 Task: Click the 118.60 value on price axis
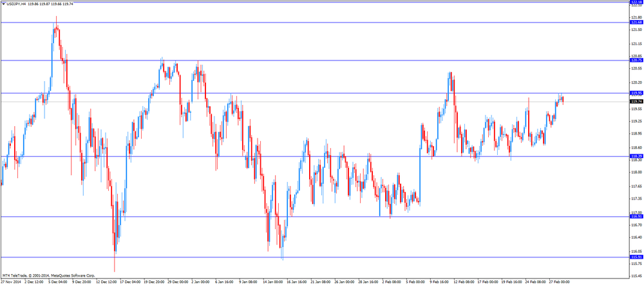click(x=637, y=147)
